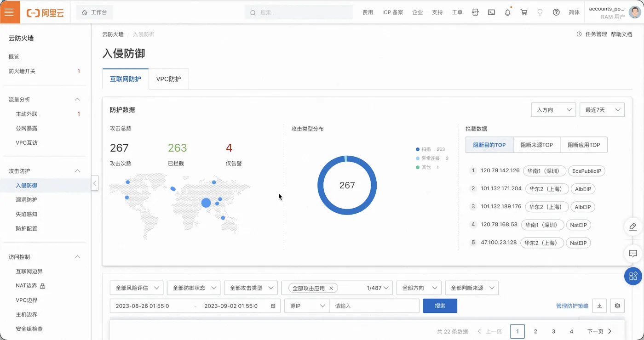The width and height of the screenshot is (644, 340).
Task: Open the ICP 备案 menu
Action: (392, 13)
